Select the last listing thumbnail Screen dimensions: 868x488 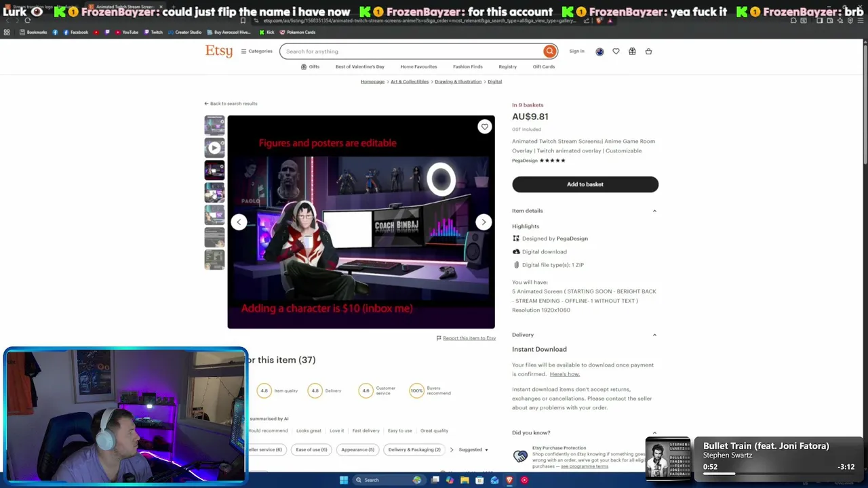pyautogui.click(x=214, y=260)
